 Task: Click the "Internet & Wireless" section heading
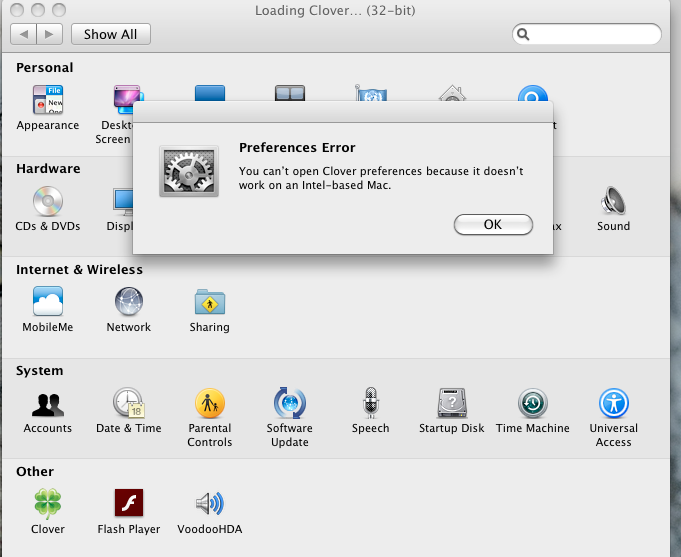coord(79,269)
